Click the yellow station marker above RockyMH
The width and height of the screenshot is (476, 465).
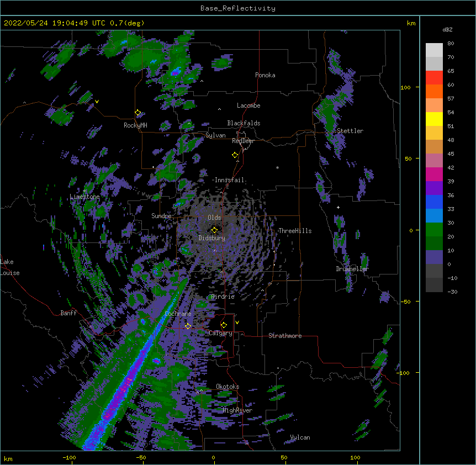point(138,113)
